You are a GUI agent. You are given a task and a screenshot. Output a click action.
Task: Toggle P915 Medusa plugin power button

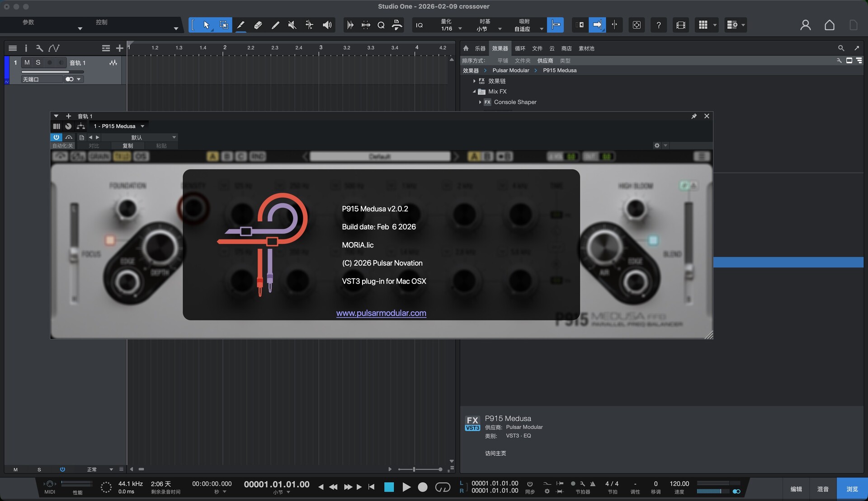point(56,137)
